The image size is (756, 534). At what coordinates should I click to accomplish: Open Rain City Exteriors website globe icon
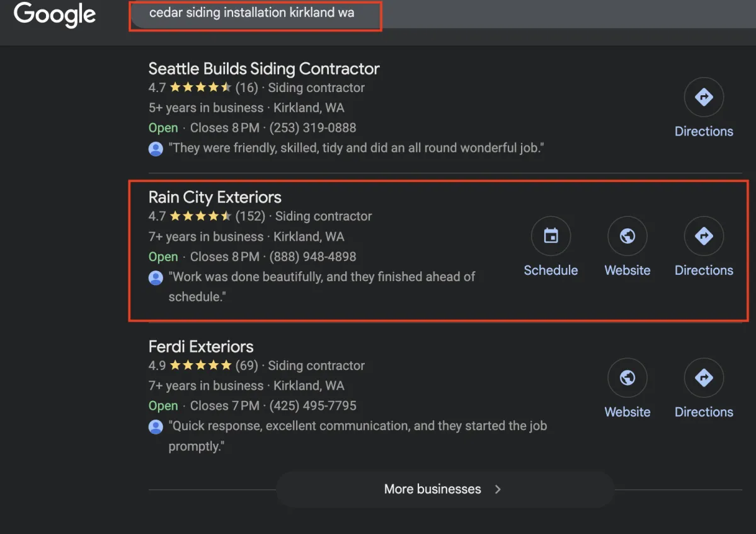pos(627,236)
